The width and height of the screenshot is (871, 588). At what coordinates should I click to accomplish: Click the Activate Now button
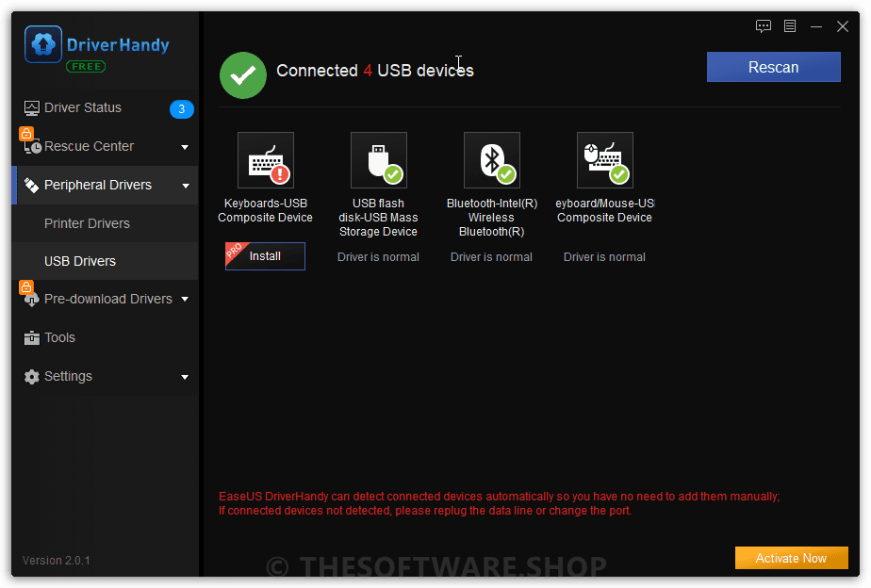(x=791, y=558)
